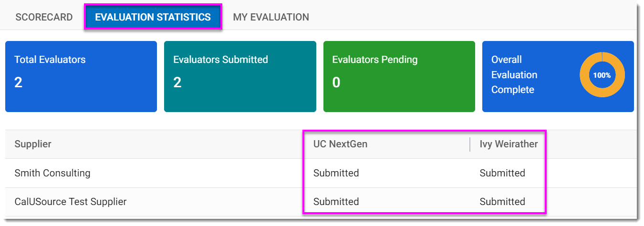Click the Total Evaluators count of 2
Image resolution: width=644 pixels, height=226 pixels.
click(x=18, y=82)
